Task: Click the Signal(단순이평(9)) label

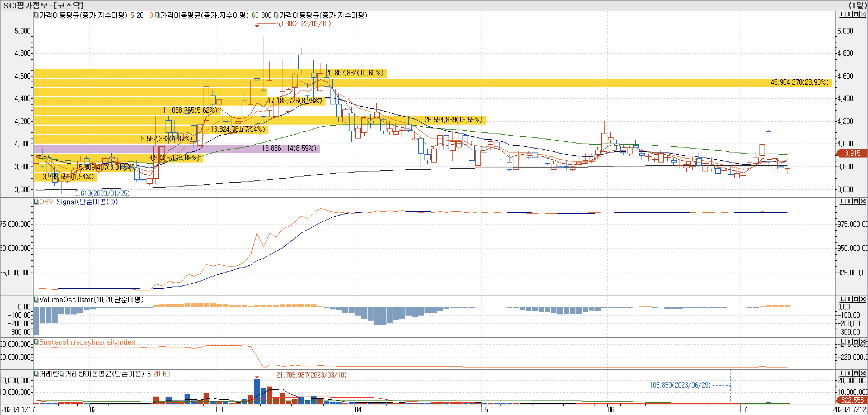Action: 87,202
